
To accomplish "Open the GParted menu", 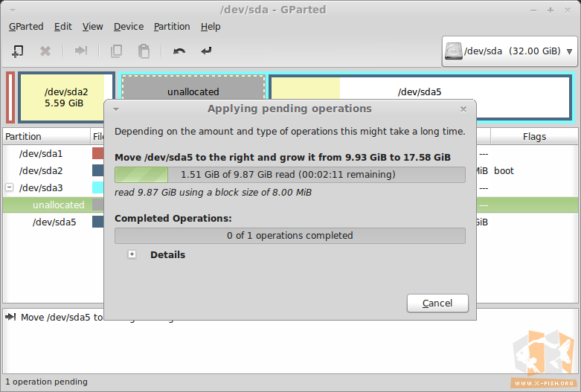I will tap(26, 27).
